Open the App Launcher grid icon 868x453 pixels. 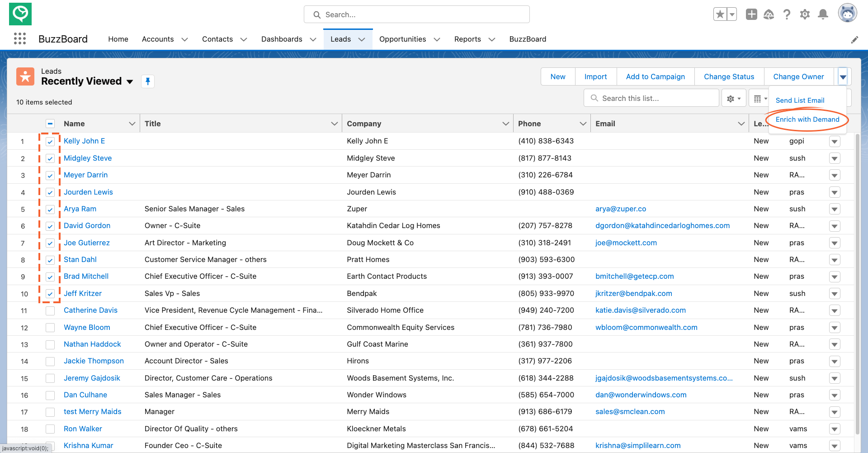[20, 39]
